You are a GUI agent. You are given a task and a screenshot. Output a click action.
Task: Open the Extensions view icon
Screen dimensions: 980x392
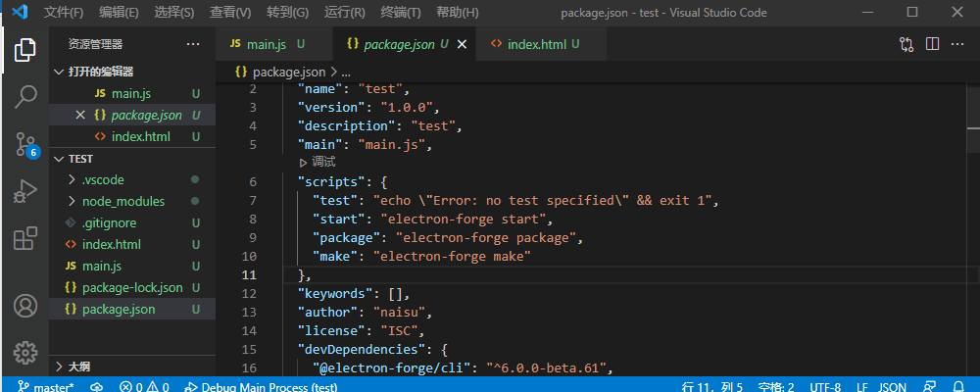click(25, 239)
